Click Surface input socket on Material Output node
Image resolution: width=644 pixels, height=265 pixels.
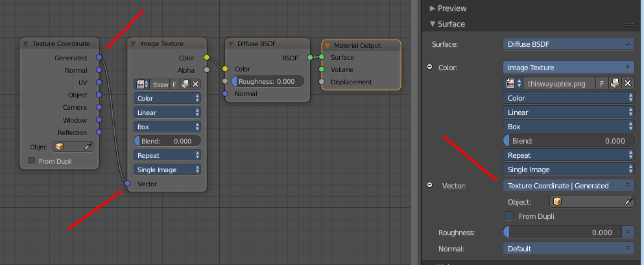point(322,57)
